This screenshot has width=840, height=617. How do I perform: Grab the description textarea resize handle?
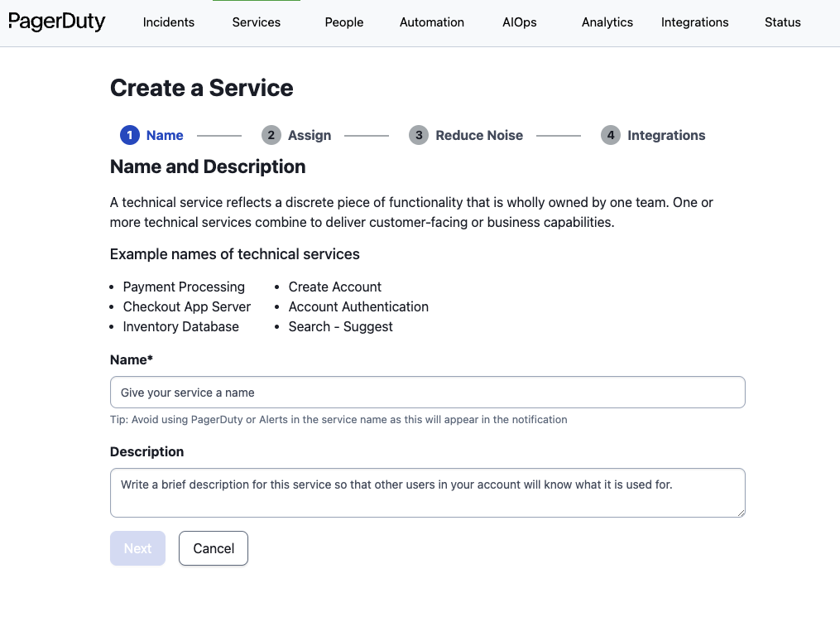[x=741, y=513]
